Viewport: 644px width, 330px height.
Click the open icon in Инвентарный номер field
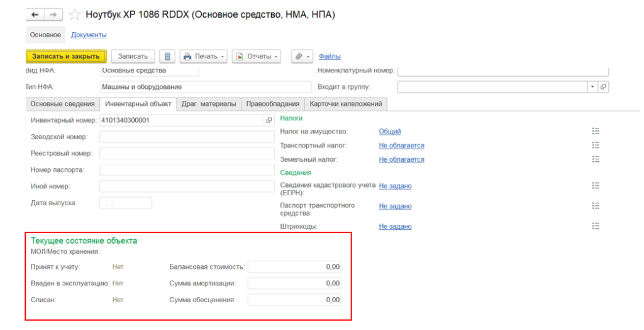(269, 120)
